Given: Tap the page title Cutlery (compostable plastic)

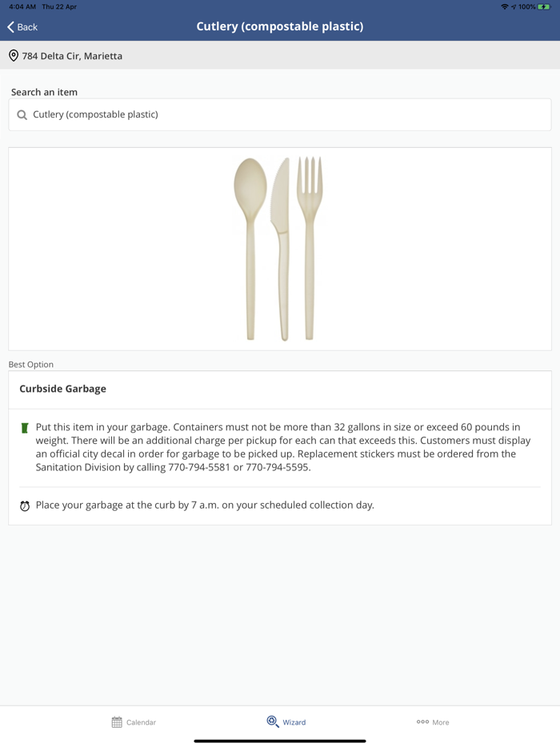Looking at the screenshot, I should coord(280,26).
